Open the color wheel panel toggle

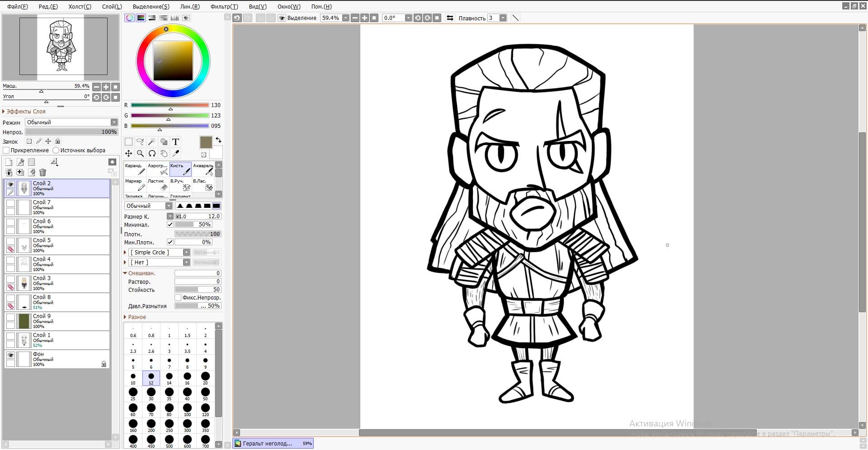(130, 18)
